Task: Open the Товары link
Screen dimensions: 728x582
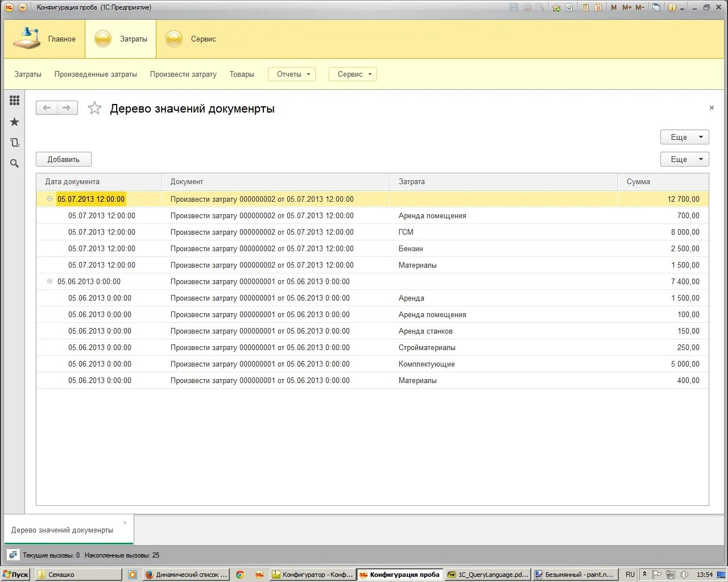Action: (x=242, y=74)
